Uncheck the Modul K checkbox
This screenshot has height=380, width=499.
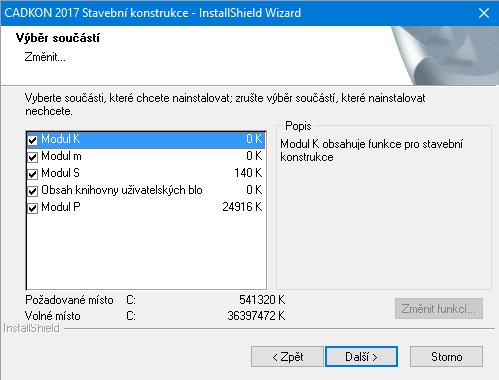[x=32, y=140]
